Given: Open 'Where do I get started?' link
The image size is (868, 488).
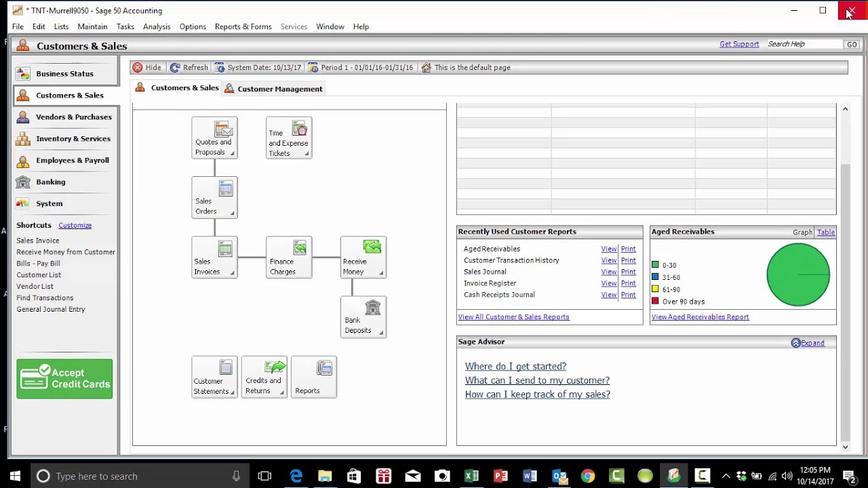Looking at the screenshot, I should point(515,367).
